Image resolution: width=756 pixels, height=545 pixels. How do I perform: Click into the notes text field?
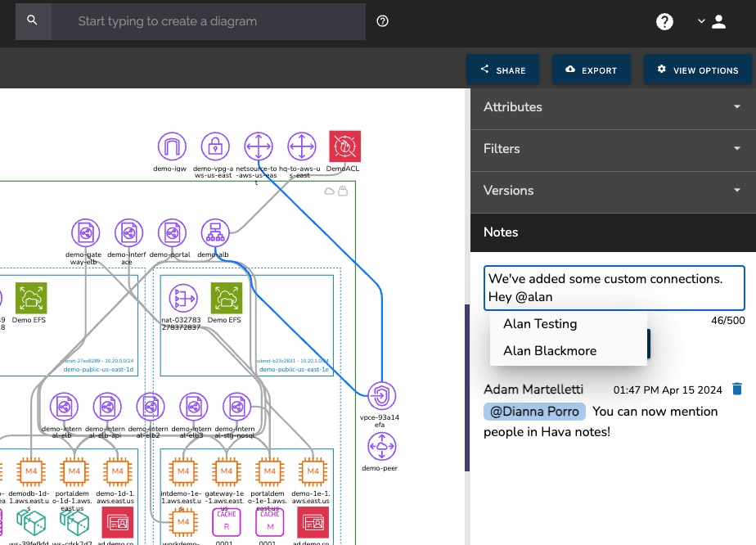614,288
